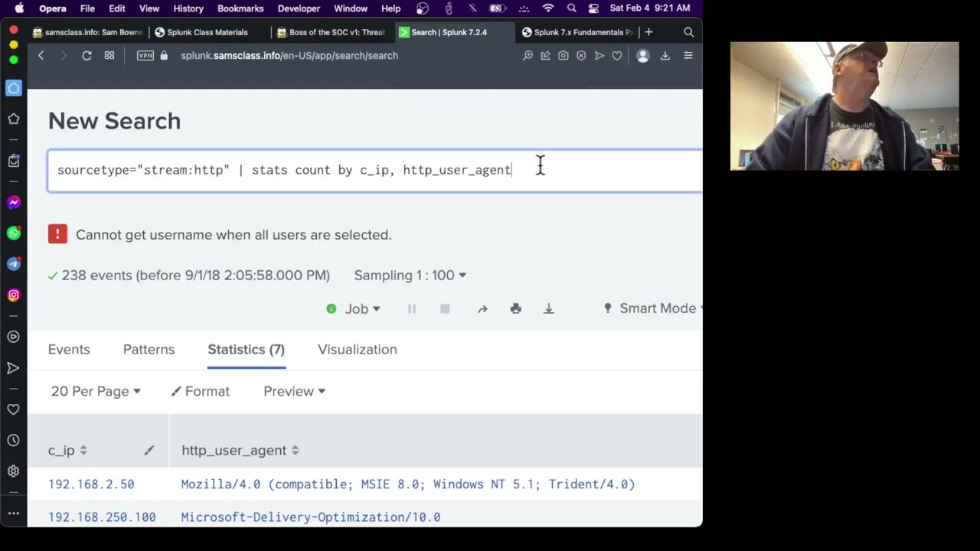Click the address bar URL field
Viewport: 980px width, 551px height.
pyautogui.click(x=289, y=55)
